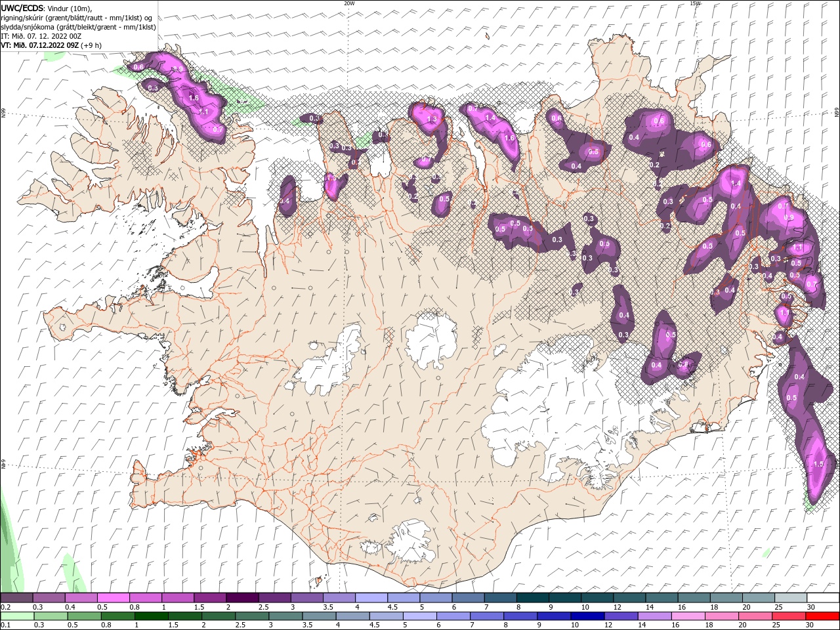This screenshot has height=630, width=840.
Task: Click the UWC/ECDS title text
Action: coord(23,8)
